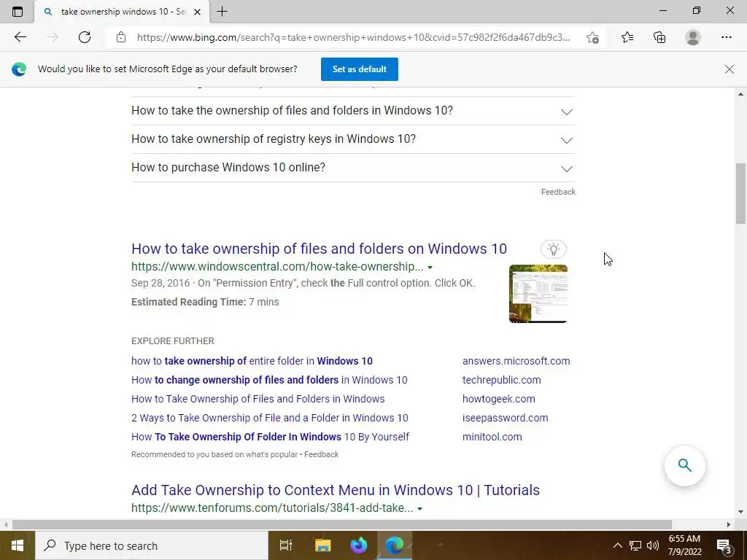Open the taskbar clock showing 6:55 AM
This screenshot has height=560, width=747.
pos(684,545)
